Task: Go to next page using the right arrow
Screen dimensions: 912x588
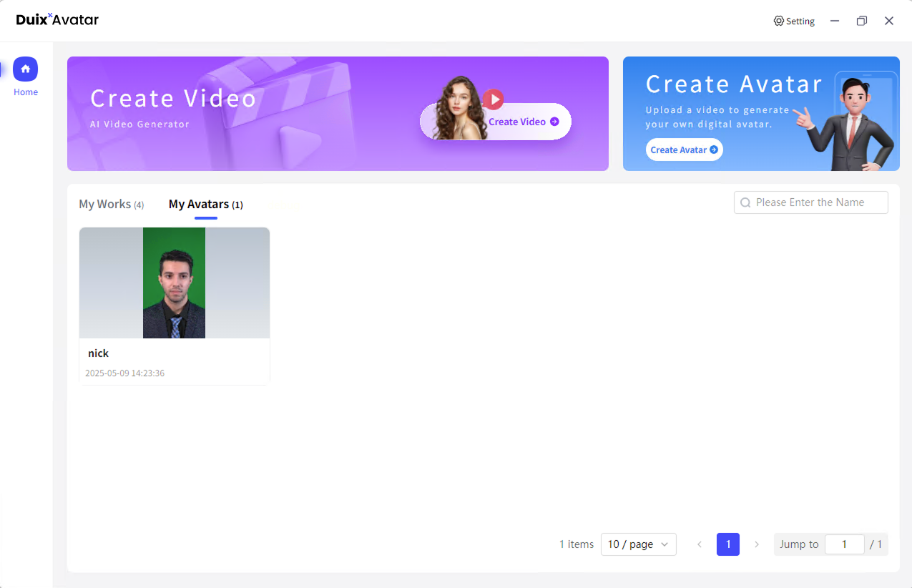Action: click(x=756, y=544)
